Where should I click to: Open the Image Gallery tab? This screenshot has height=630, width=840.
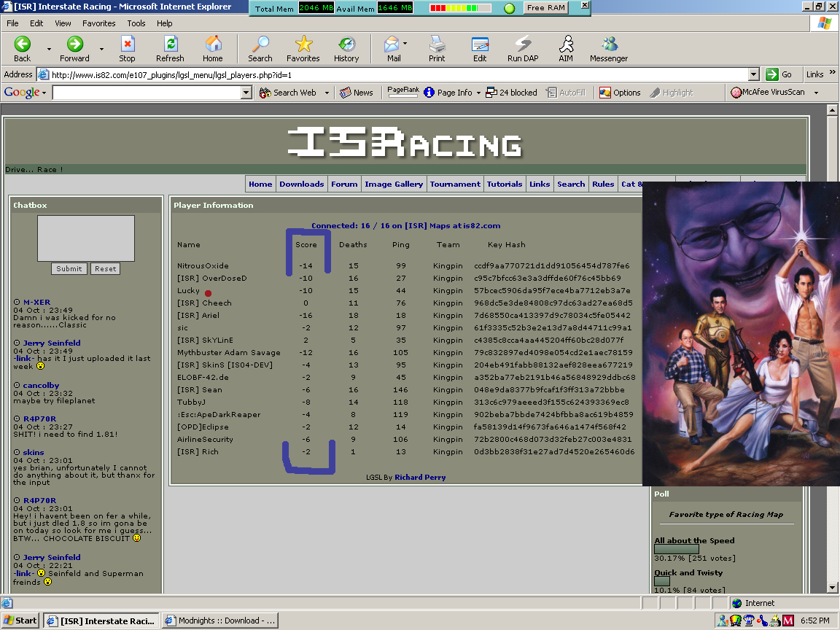[x=394, y=184]
